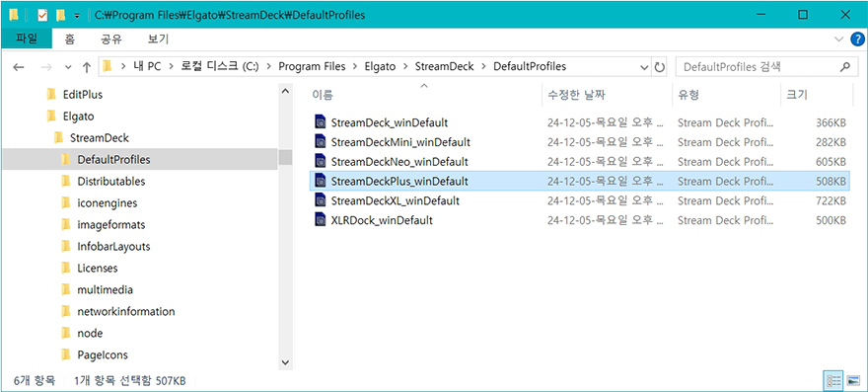
Task: Click StreamDeck in the address path
Action: 445,66
